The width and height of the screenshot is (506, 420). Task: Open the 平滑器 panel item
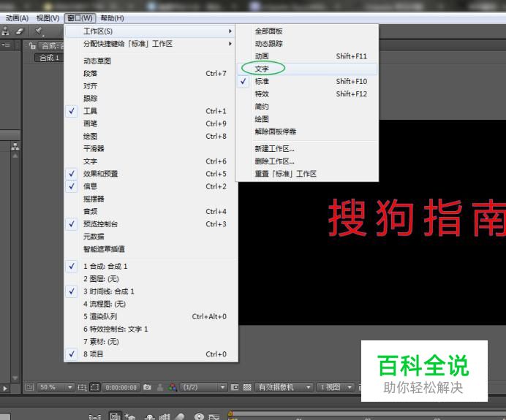[x=151, y=148]
